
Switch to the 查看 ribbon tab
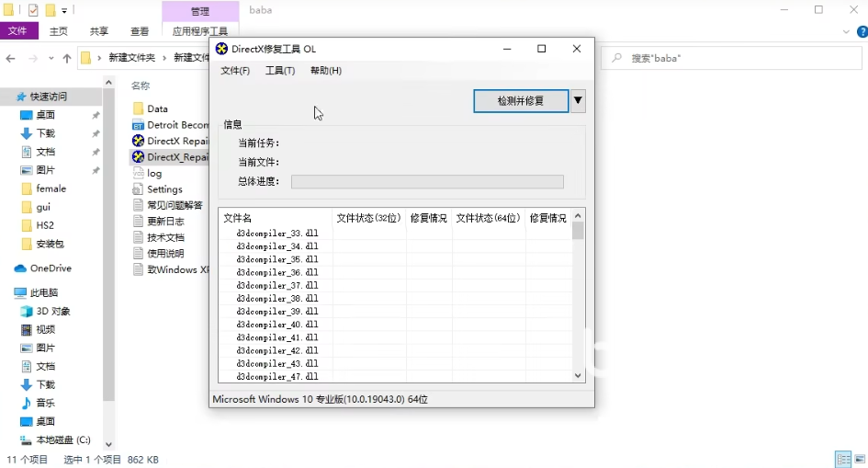[x=140, y=31]
